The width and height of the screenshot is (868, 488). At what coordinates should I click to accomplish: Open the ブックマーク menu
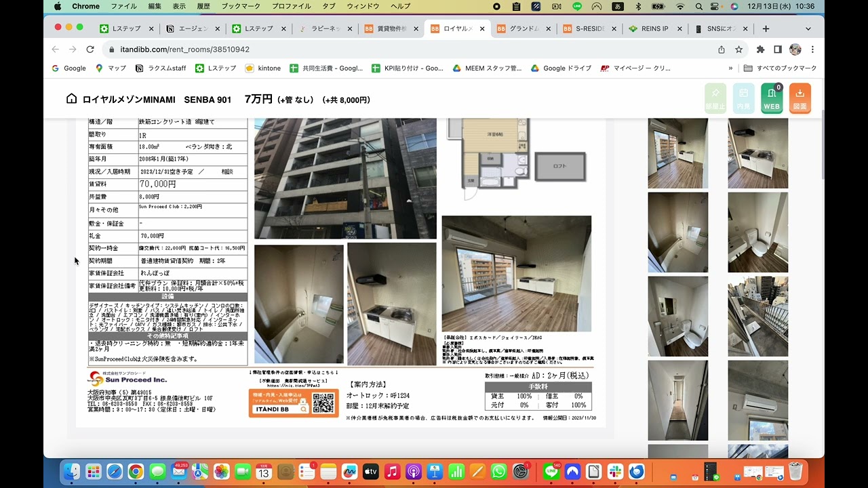(241, 6)
